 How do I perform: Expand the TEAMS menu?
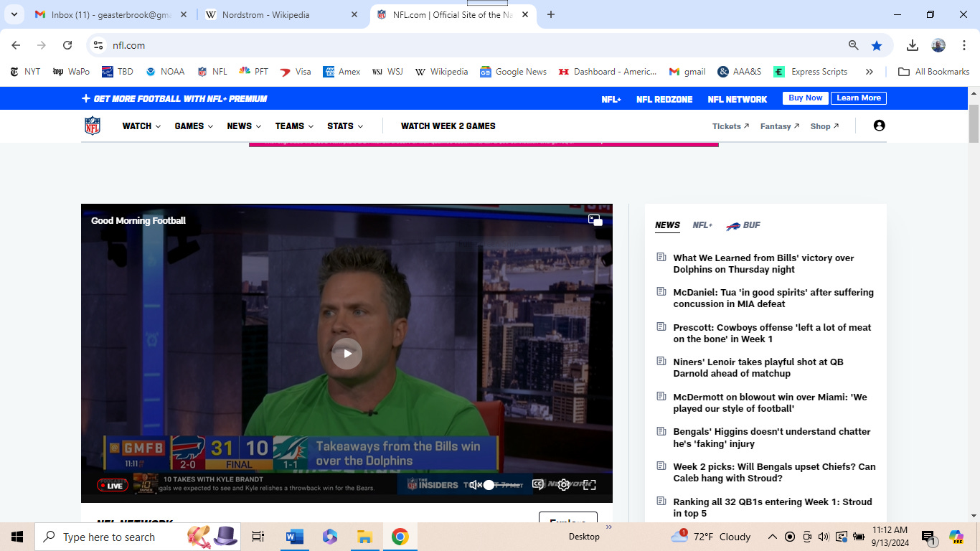coord(294,126)
